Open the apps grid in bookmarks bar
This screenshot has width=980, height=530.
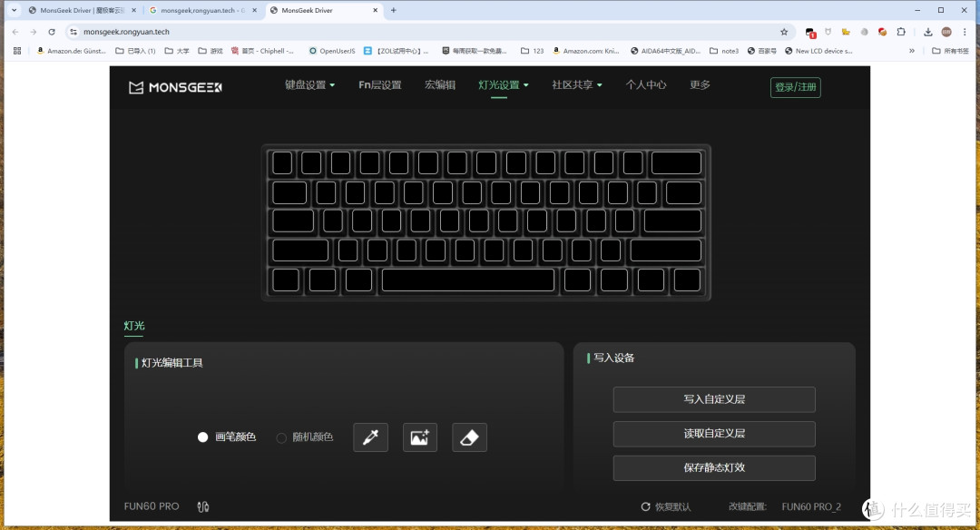coord(17,51)
